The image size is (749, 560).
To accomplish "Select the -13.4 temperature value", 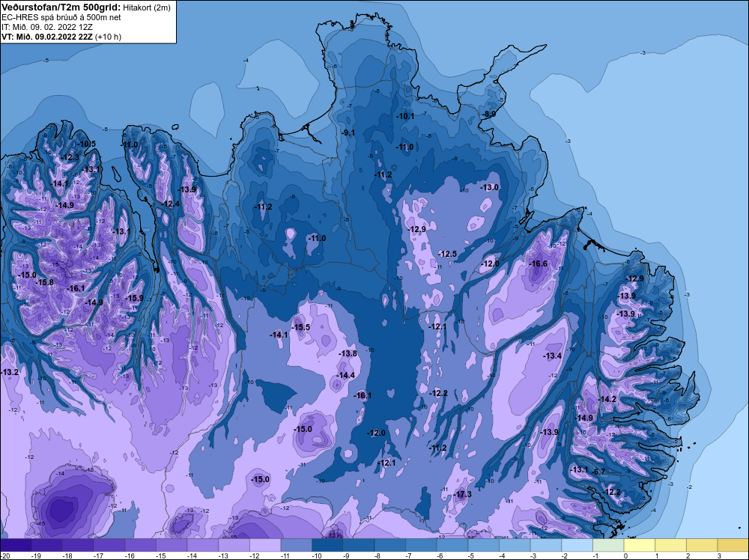I will tap(552, 356).
